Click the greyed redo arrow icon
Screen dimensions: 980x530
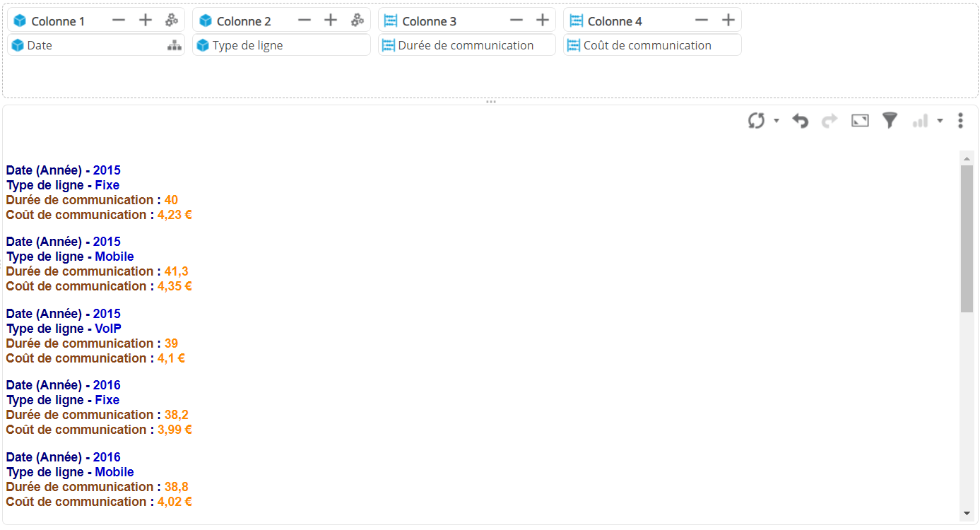pyautogui.click(x=830, y=121)
